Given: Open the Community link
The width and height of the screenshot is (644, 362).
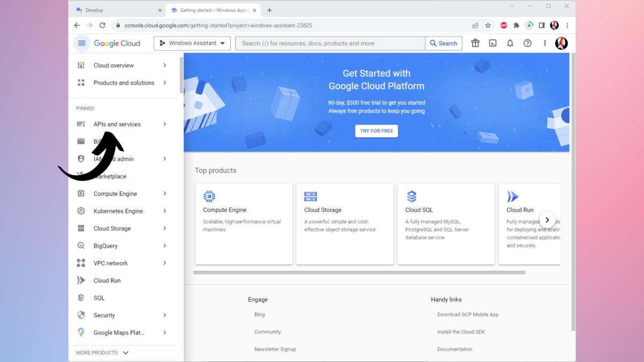Looking at the screenshot, I should point(268,332).
